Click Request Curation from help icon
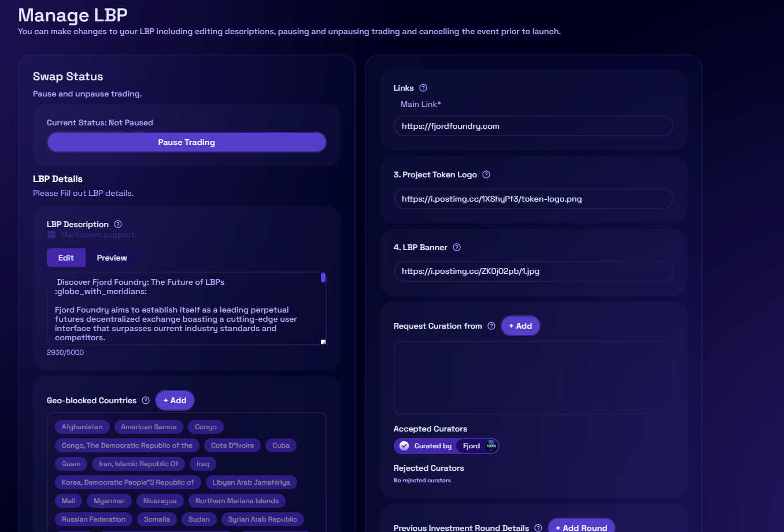Viewport: 784px width, 532px height. pos(491,326)
